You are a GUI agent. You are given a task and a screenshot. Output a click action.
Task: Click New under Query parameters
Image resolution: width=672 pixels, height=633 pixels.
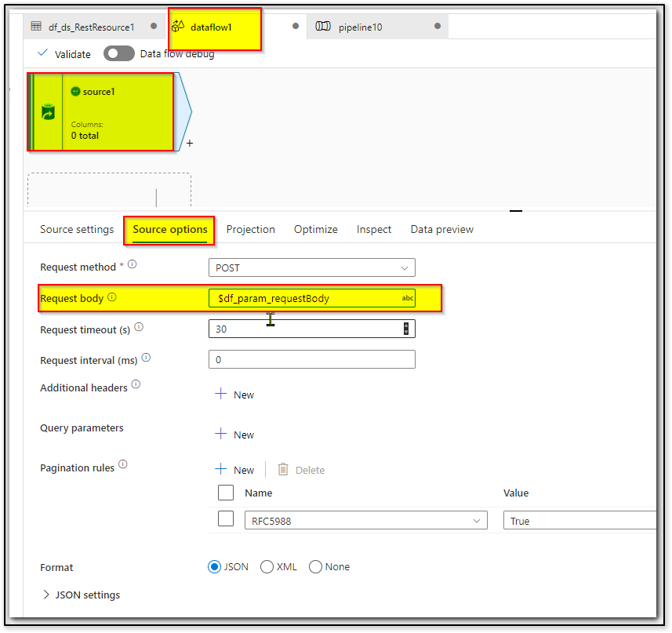pos(234,434)
